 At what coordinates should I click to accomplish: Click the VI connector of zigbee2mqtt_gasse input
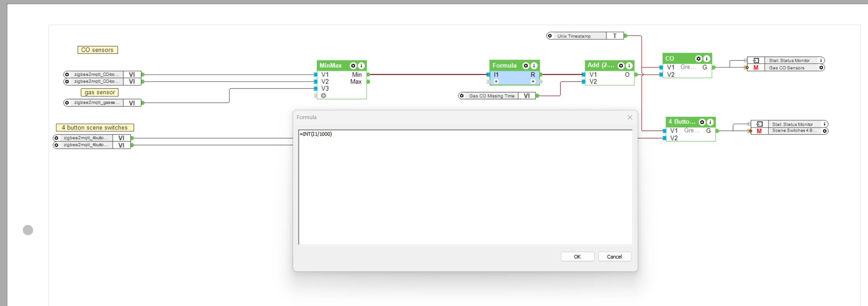(132, 103)
